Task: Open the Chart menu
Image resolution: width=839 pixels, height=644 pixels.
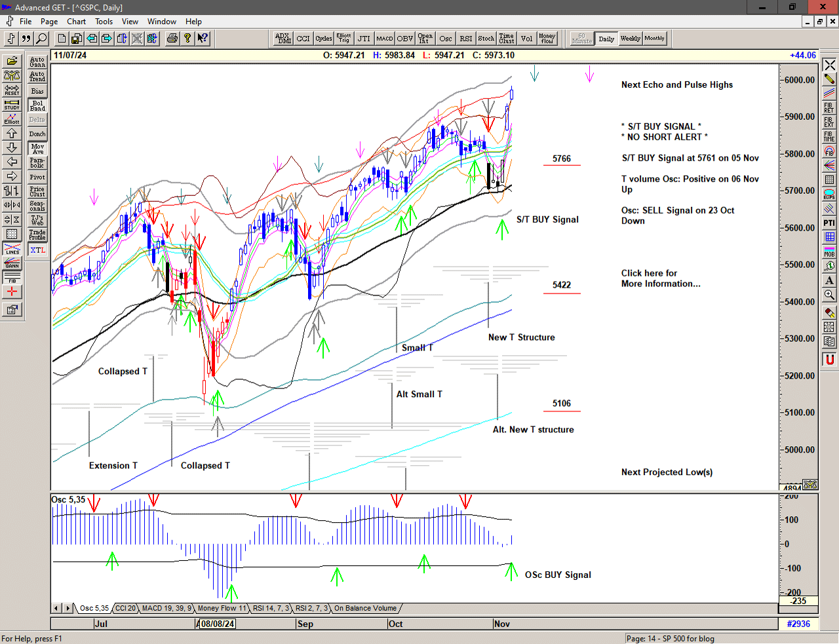Action: (76, 22)
